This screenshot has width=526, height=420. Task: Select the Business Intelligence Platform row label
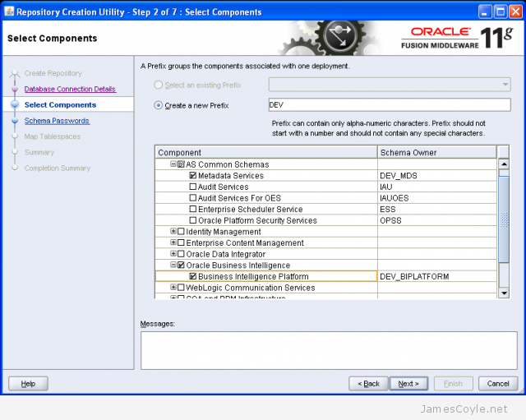coord(253,276)
